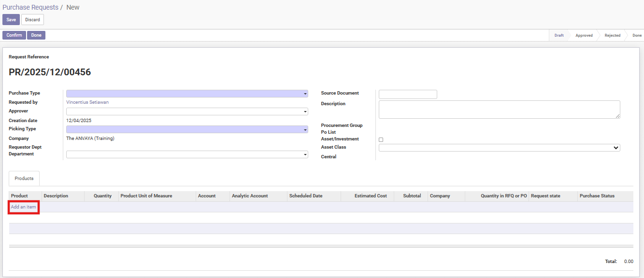
Task: Open the Asset Class select box
Action: 499,148
